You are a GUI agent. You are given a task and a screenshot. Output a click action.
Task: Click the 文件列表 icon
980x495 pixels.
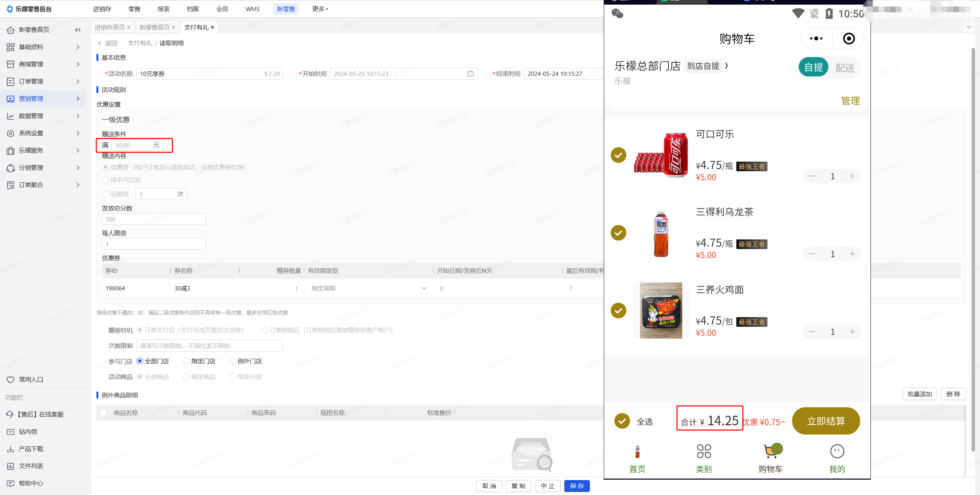coord(11,466)
